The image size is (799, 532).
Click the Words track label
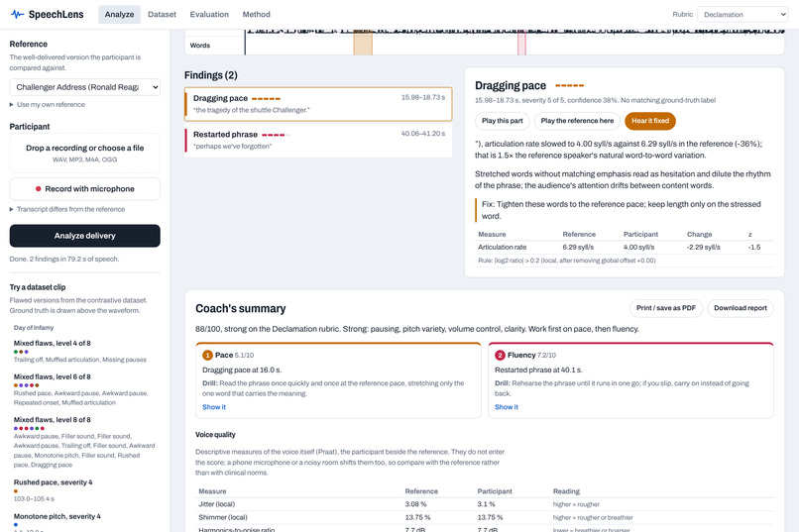point(200,46)
